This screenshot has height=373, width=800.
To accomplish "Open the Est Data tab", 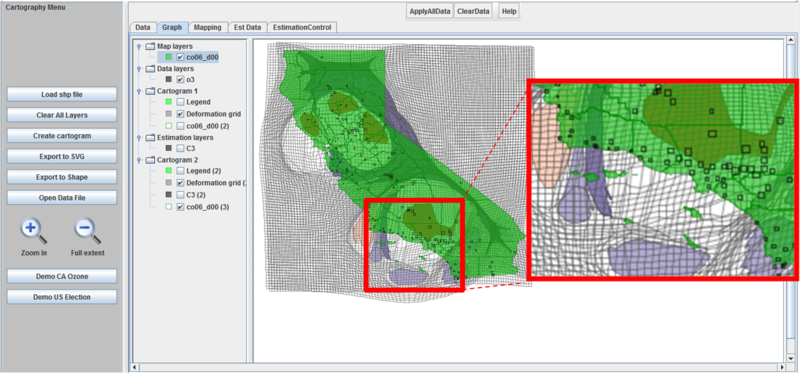I will (x=247, y=28).
